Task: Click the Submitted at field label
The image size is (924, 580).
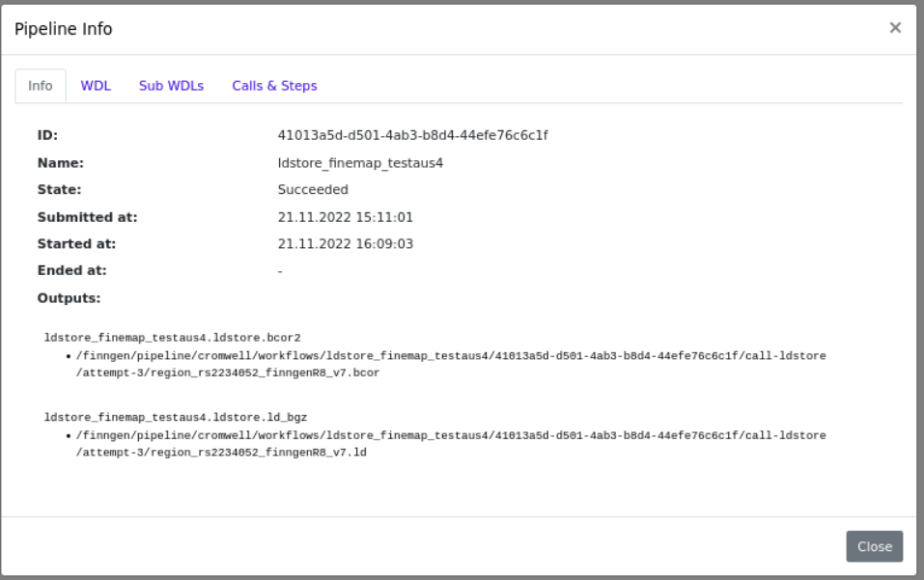Action: pos(87,217)
